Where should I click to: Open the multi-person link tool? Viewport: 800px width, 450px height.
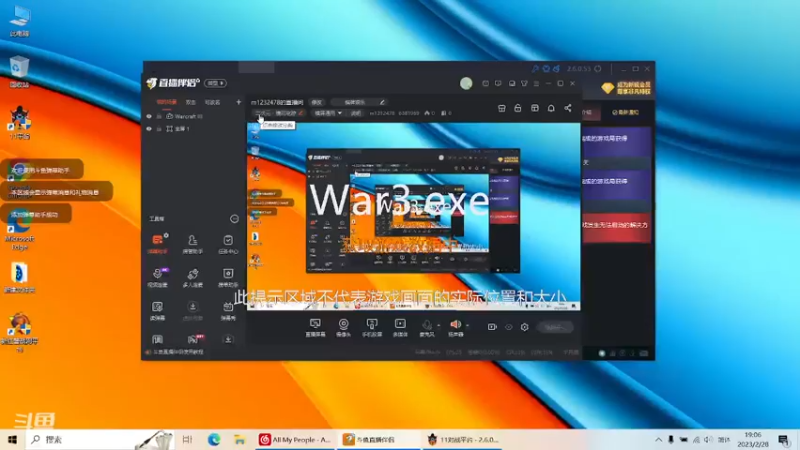[192, 277]
